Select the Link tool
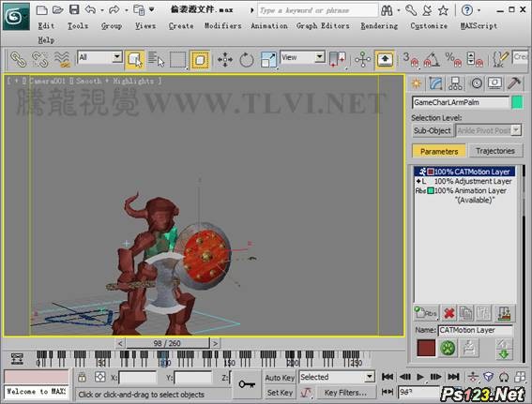 18,59
